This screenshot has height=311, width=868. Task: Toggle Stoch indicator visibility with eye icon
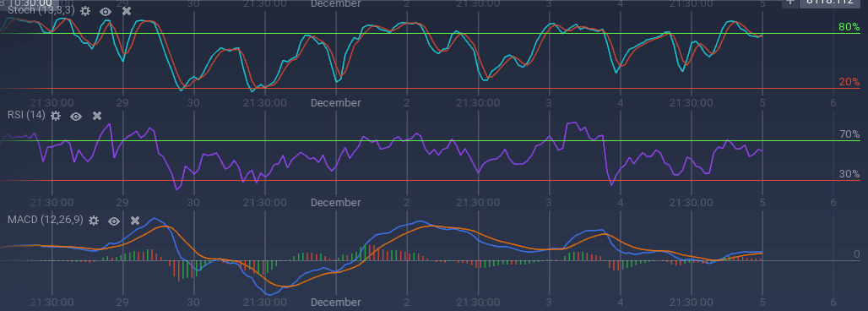[106, 11]
